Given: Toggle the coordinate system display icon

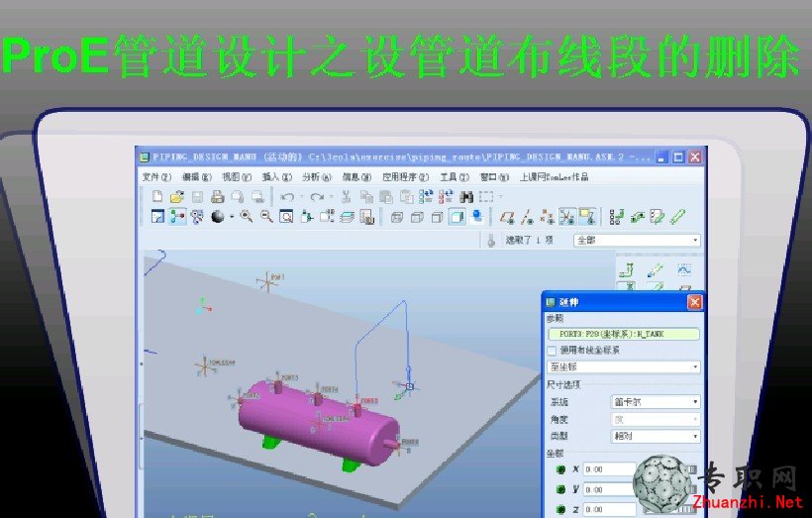Looking at the screenshot, I should (x=567, y=217).
